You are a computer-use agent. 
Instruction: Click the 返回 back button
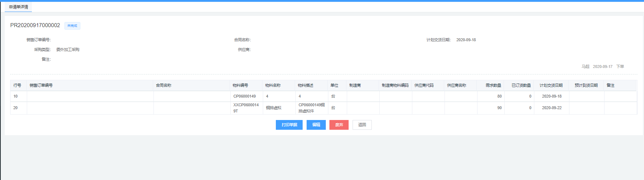click(362, 125)
